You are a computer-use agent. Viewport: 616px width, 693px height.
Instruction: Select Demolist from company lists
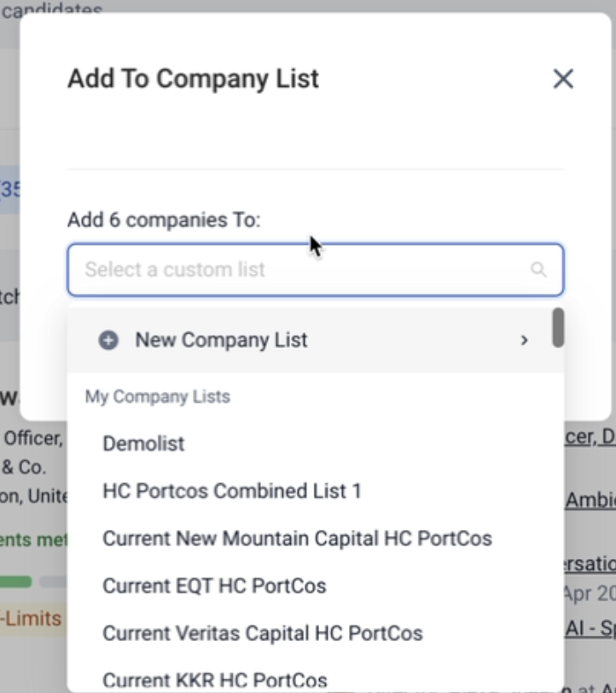point(143,444)
